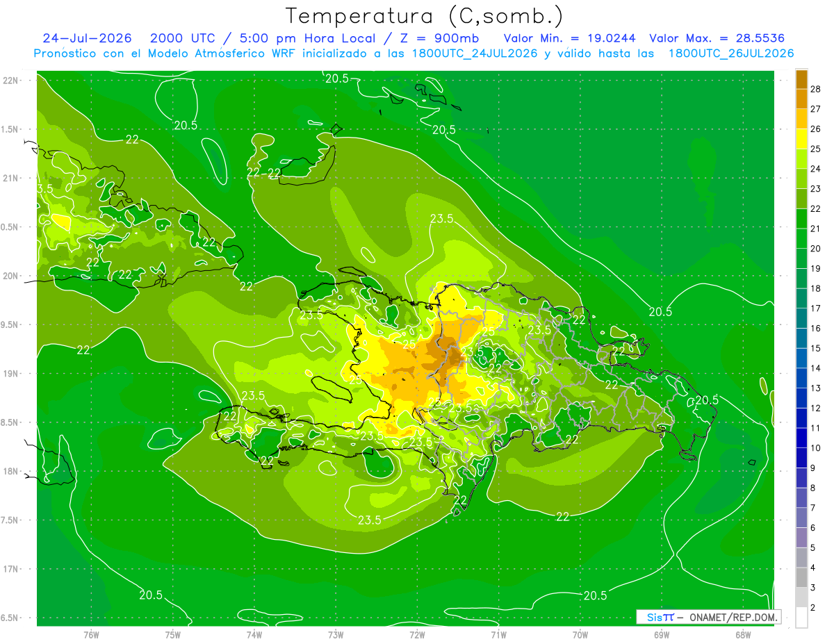
Task: Click the "26" label on the color scale
Action: coord(816,129)
